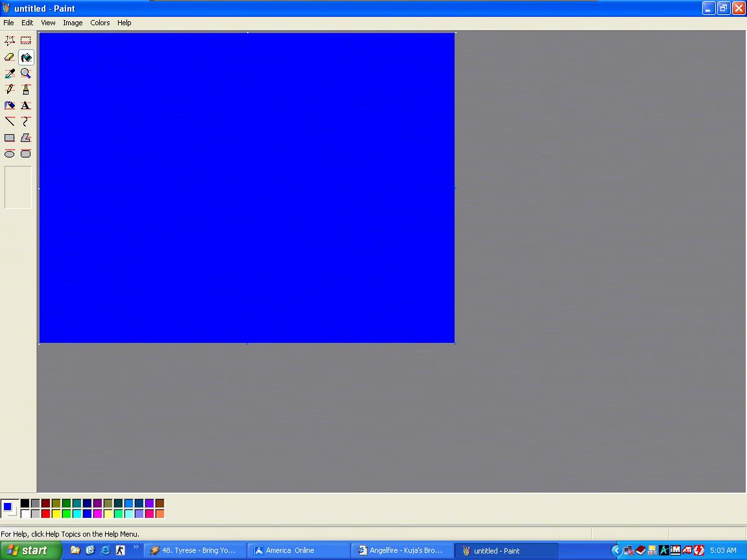Select the Rounded Rectangle tool
This screenshot has width=747, height=560.
click(x=26, y=154)
